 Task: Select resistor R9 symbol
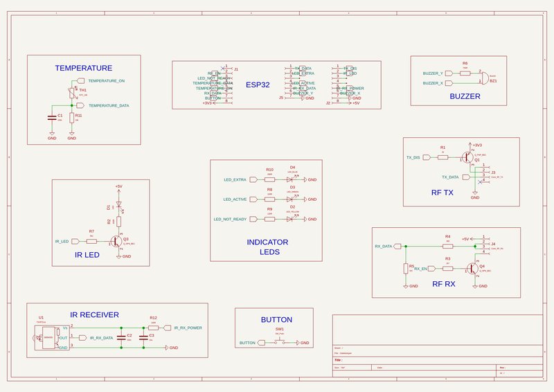[269, 220]
